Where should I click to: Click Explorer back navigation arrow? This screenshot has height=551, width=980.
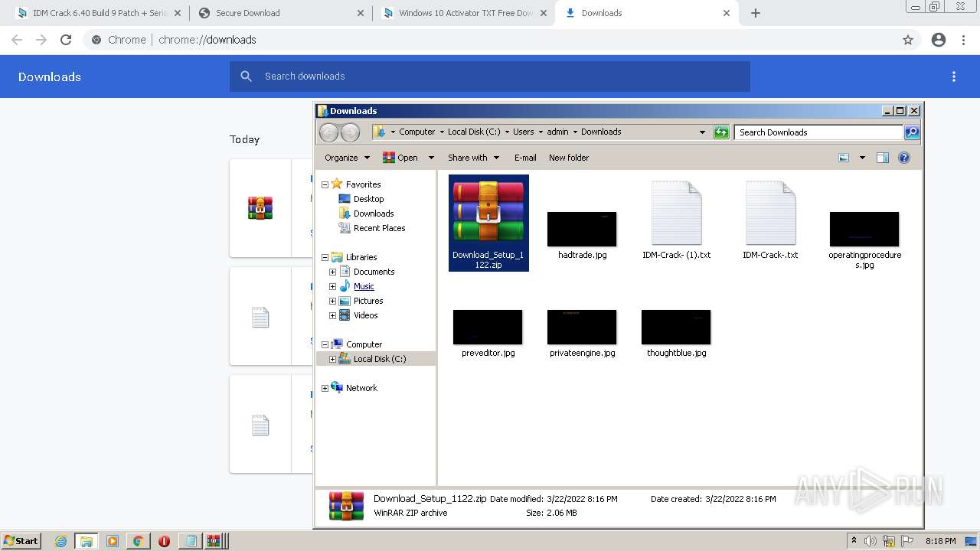point(328,132)
